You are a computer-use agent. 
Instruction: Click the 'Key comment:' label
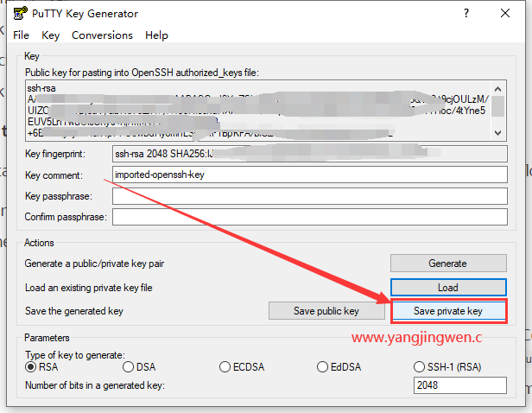coord(54,175)
